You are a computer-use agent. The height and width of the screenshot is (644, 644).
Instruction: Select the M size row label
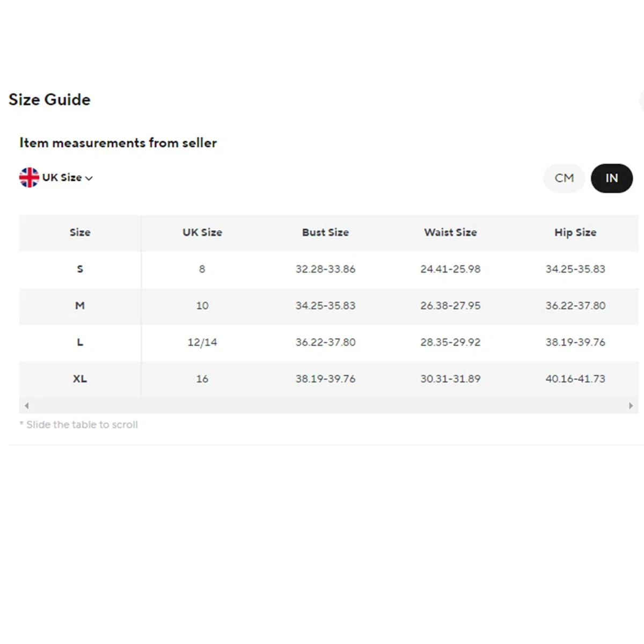pos(80,305)
